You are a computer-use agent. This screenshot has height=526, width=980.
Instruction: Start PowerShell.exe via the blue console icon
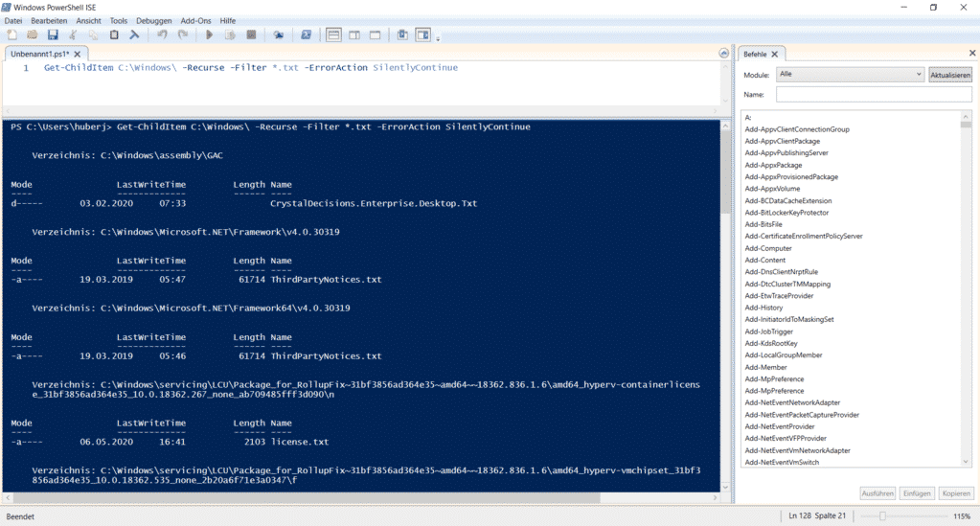click(306, 35)
